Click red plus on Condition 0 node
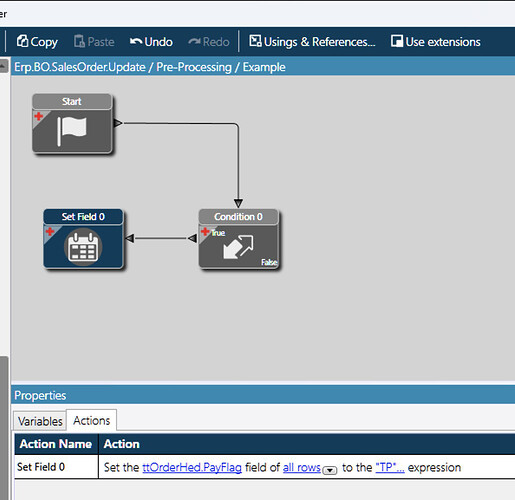Viewport: 515px width, 500px height. pyautogui.click(x=205, y=231)
